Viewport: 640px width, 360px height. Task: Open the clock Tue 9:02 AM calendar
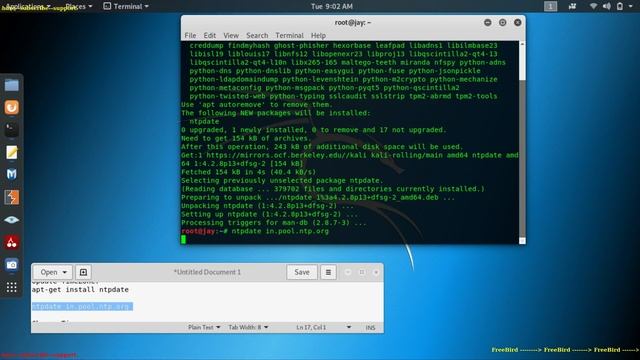[x=331, y=6]
